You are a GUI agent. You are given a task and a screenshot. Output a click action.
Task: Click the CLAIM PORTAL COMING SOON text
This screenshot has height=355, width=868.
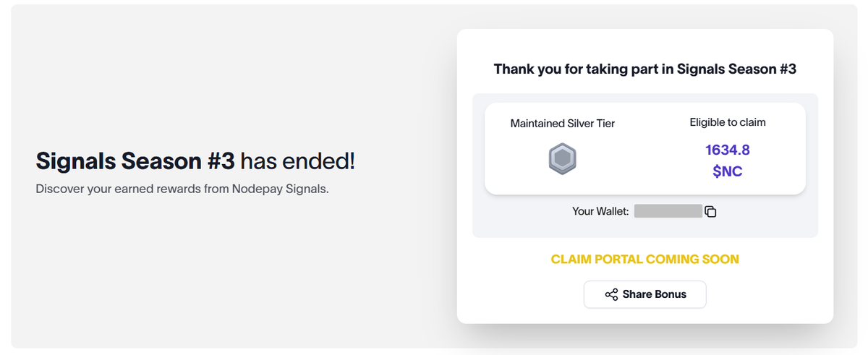point(644,259)
